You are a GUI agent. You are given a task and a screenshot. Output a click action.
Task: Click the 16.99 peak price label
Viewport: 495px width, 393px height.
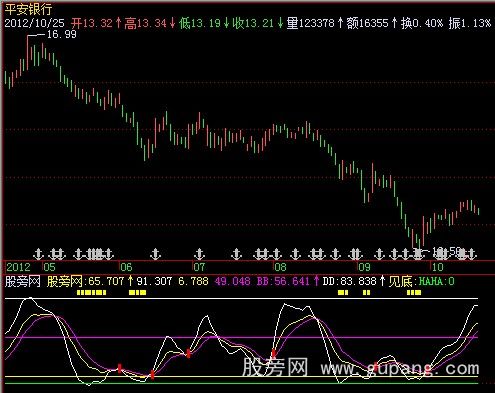click(x=62, y=34)
